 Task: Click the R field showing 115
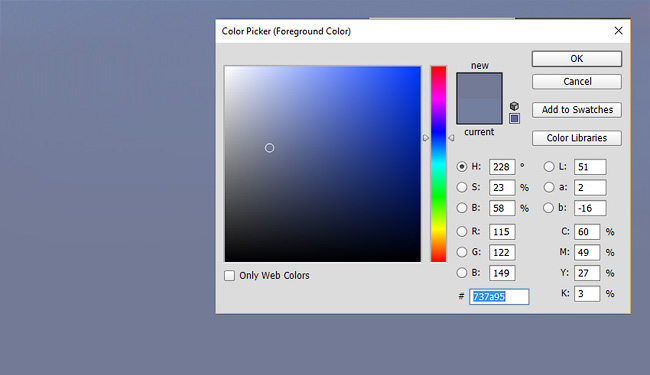tap(502, 232)
